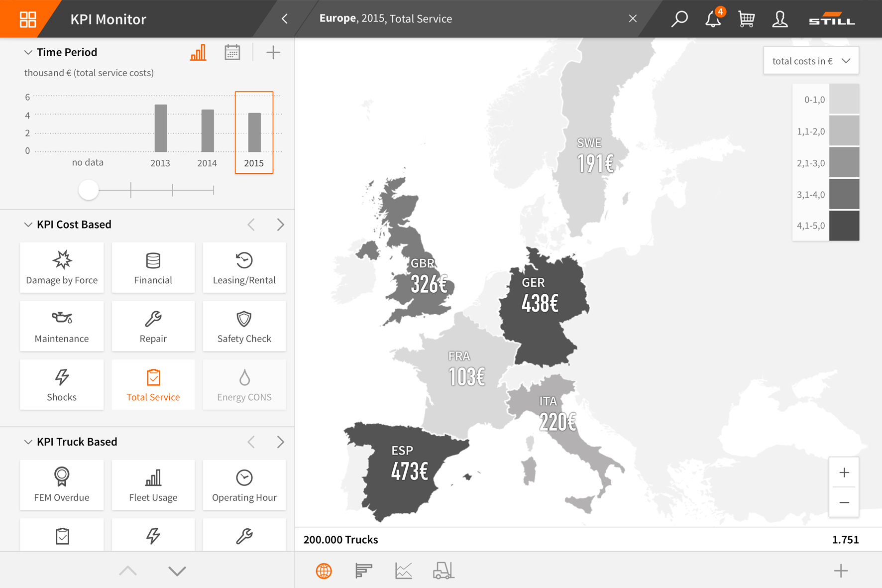Open the user profile icon
The height and width of the screenshot is (588, 882).
click(779, 19)
